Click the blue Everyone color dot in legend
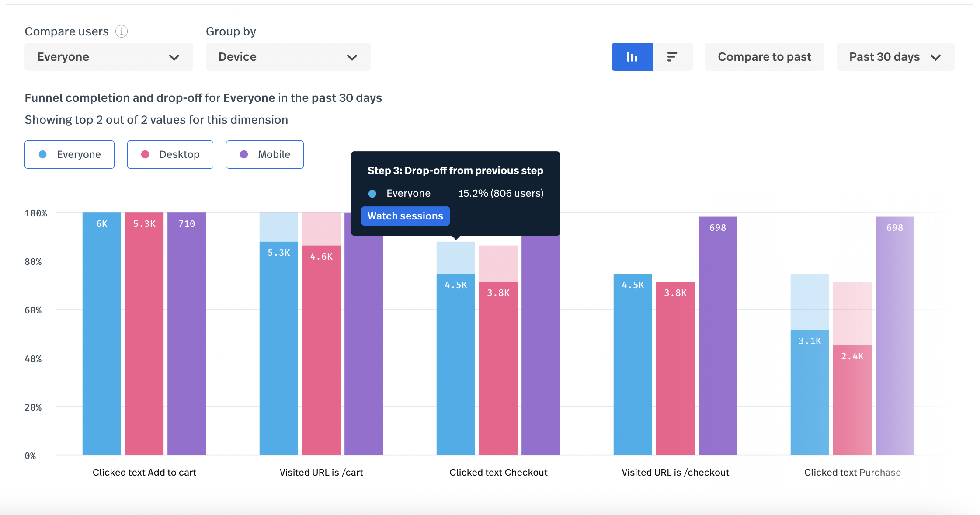This screenshot has width=980, height=515. pyautogui.click(x=43, y=154)
